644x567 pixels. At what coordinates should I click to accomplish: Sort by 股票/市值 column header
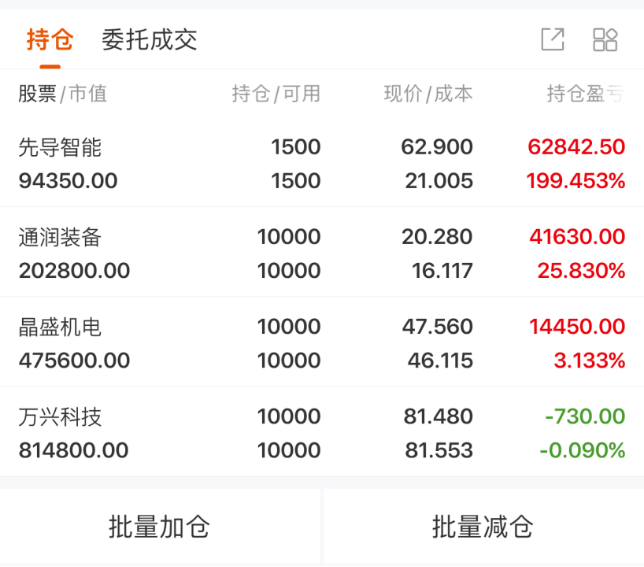point(62,94)
